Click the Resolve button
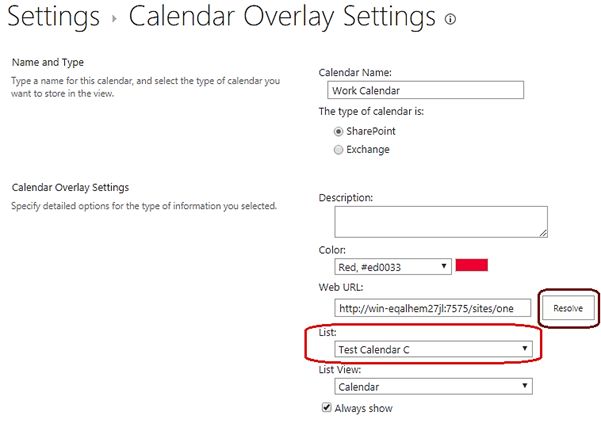Image resolution: width=601 pixels, height=427 pixels. [568, 308]
